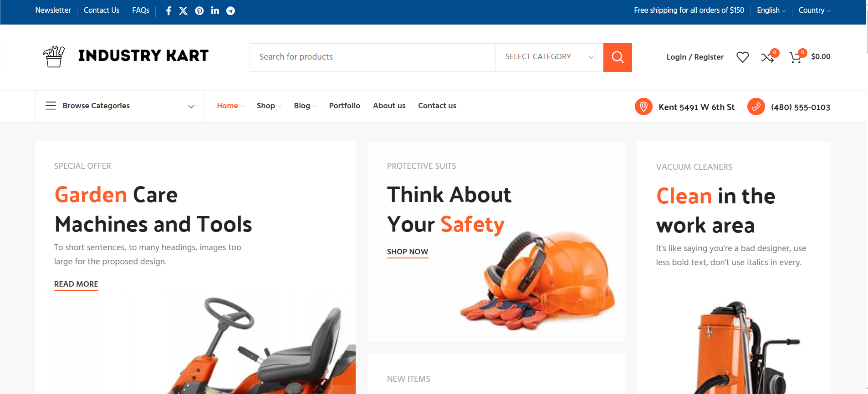Focus the Search for products field
868x394 pixels.
pyautogui.click(x=373, y=57)
